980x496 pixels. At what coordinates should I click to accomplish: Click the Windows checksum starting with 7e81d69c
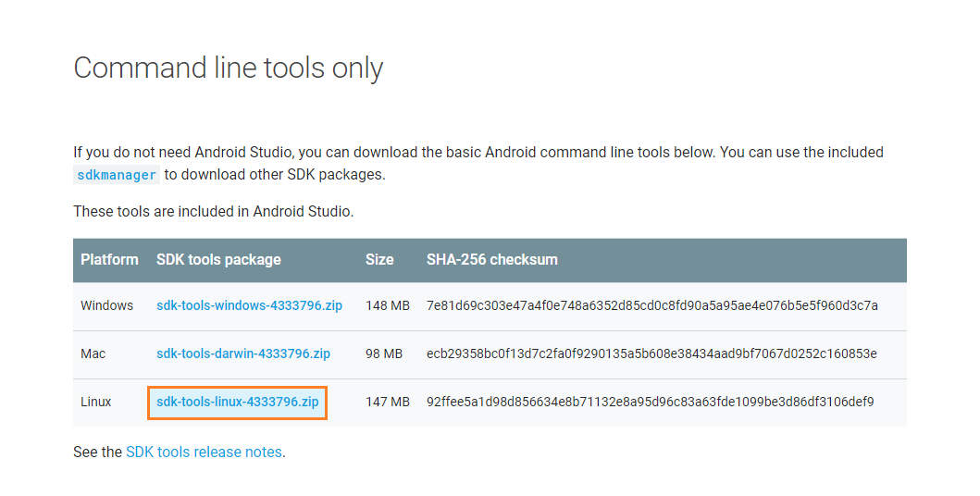(651, 305)
